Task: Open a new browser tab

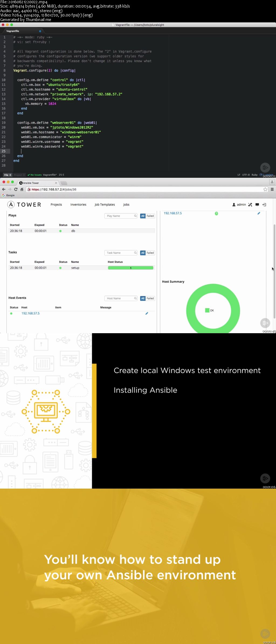Action: 64,183
